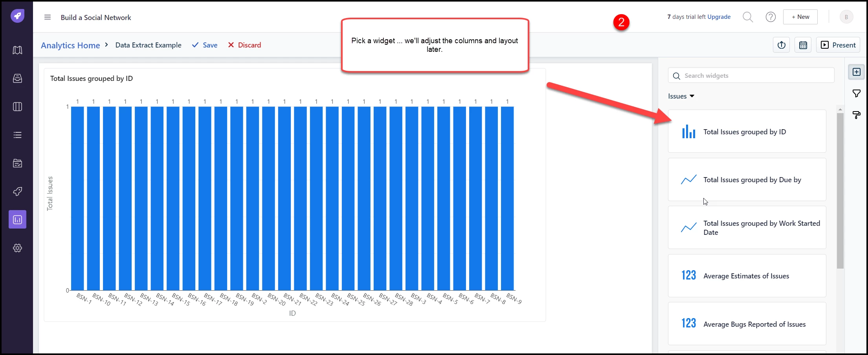Click the refresh timer icon button
This screenshot has width=868, height=355.
tap(782, 45)
